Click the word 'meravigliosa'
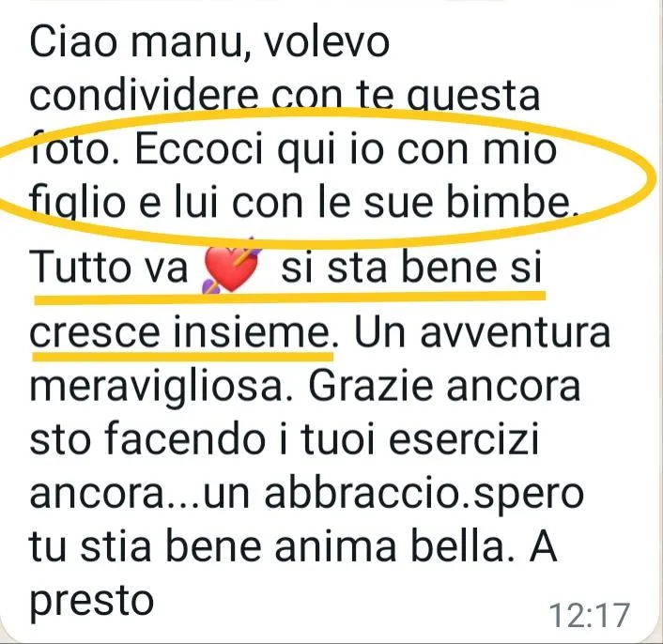Image resolution: width=663 pixels, height=644 pixels. click(156, 389)
